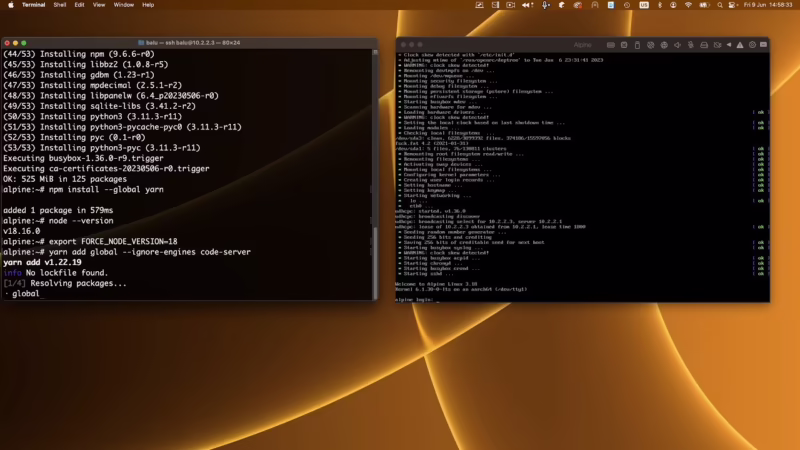This screenshot has height=450, width=800.
Task: Click the sound icon in Alpine VM toolbar
Action: (676, 44)
